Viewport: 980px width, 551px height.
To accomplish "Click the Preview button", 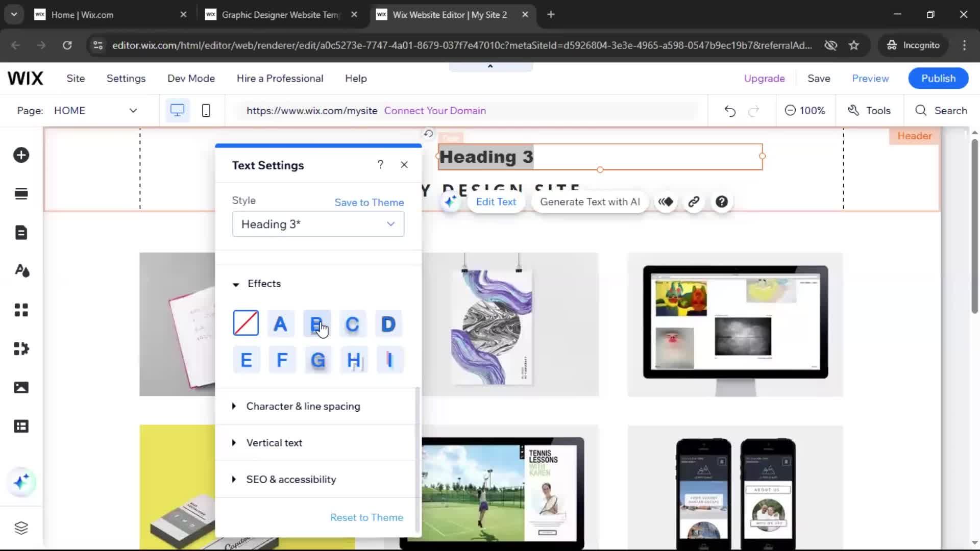I will pos(870,79).
